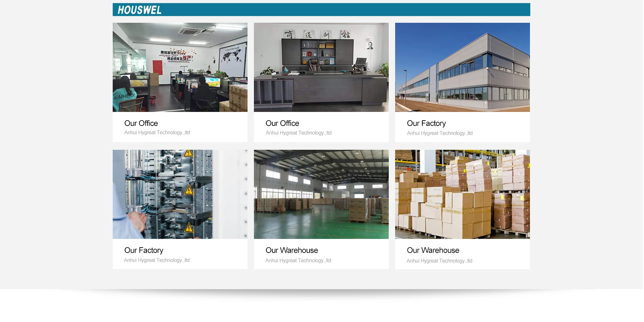Screen dimensions: 644x322
Task: Open the executive desk office photo
Action: [x=321, y=67]
